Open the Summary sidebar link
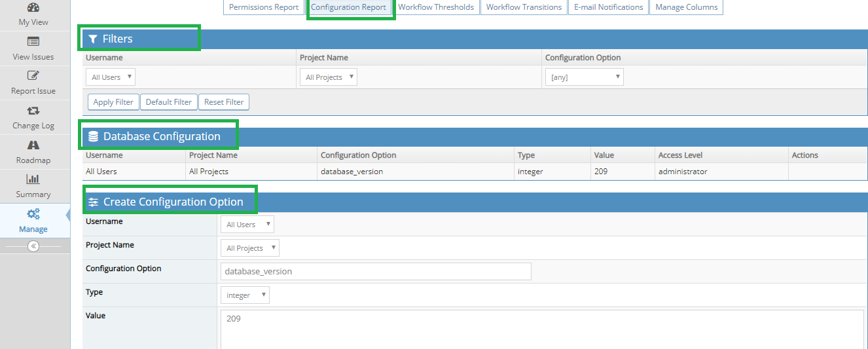Screen dimensions: 868x349 point(33,194)
